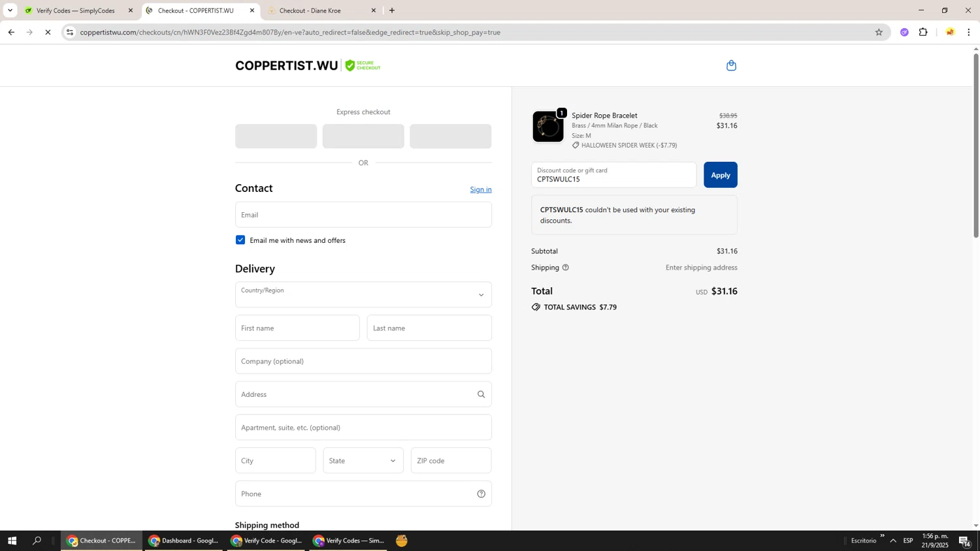The height and width of the screenshot is (551, 980).
Task: Click the Escritorio toolbar label
Action: (863, 541)
